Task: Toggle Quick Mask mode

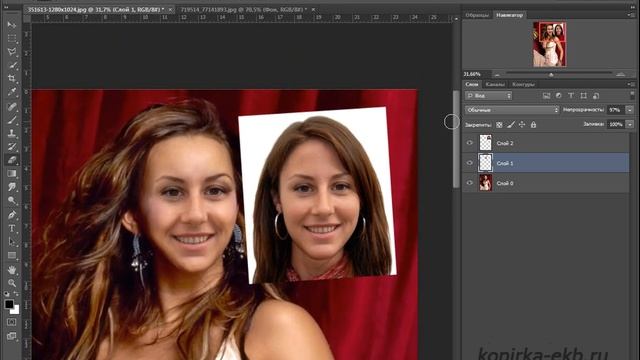Action: pyautogui.click(x=12, y=322)
